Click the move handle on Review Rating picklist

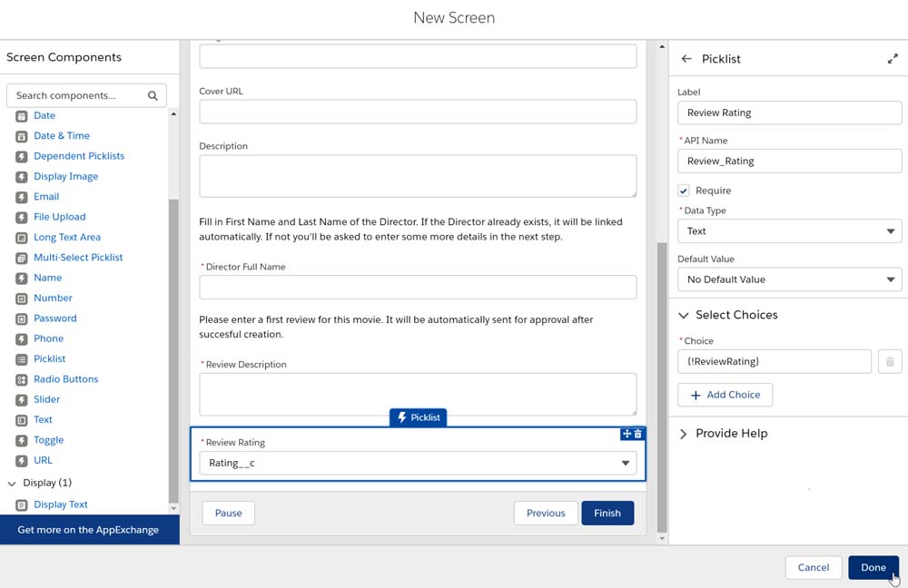[x=627, y=434]
